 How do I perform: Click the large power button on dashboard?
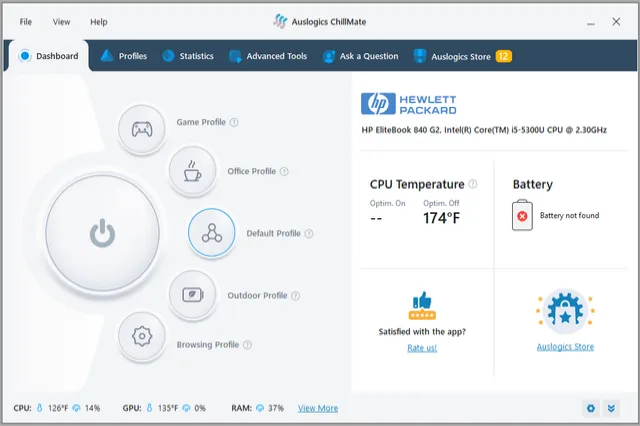click(102, 233)
